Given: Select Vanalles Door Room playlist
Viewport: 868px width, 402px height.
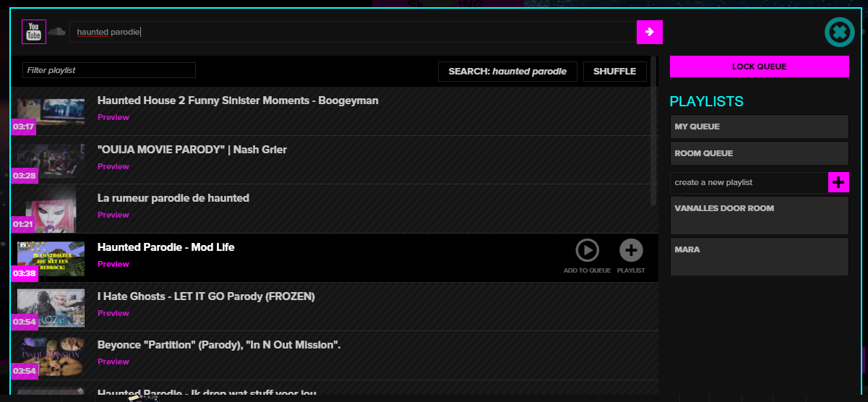Looking at the screenshot, I should [759, 215].
